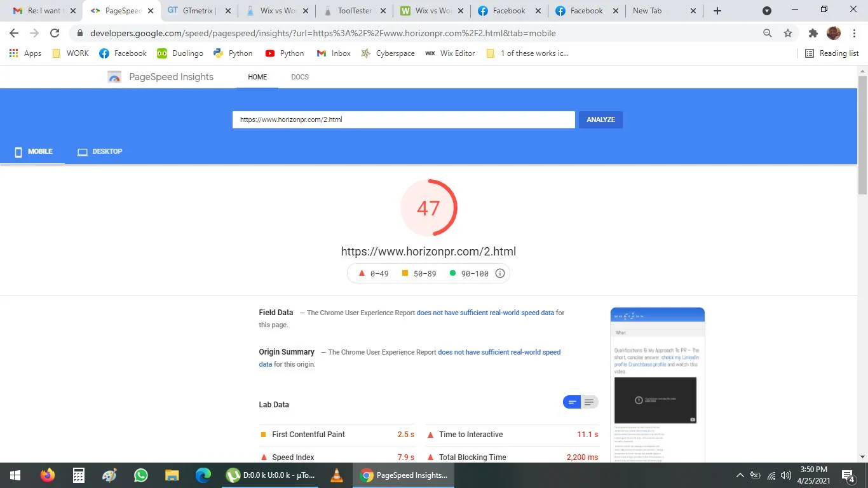This screenshot has width=868, height=488.
Task: Switch to the Gmail 'Re: I want' tab
Action: (44, 11)
